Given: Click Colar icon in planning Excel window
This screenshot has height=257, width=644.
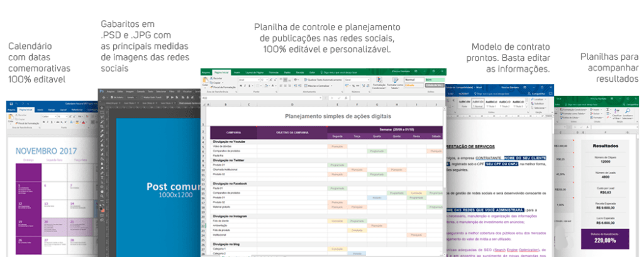Looking at the screenshot, I should pos(205,79).
